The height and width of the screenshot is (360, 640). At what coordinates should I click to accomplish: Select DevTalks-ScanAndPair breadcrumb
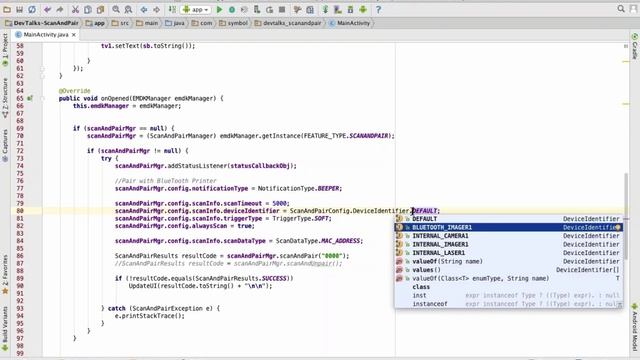pyautogui.click(x=41, y=23)
